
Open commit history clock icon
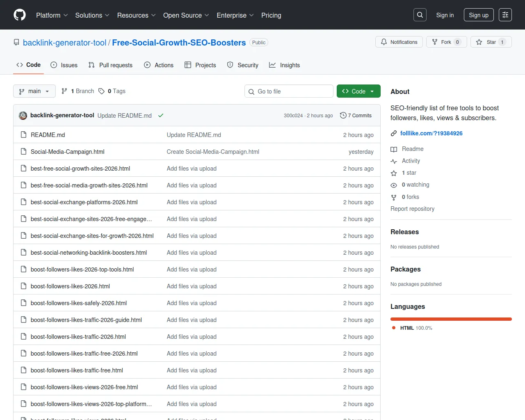(343, 116)
